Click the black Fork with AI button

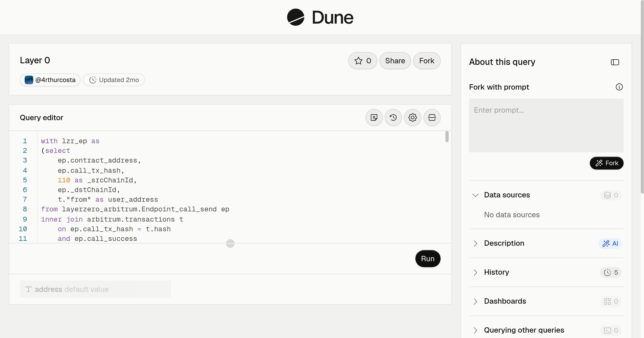[606, 163]
